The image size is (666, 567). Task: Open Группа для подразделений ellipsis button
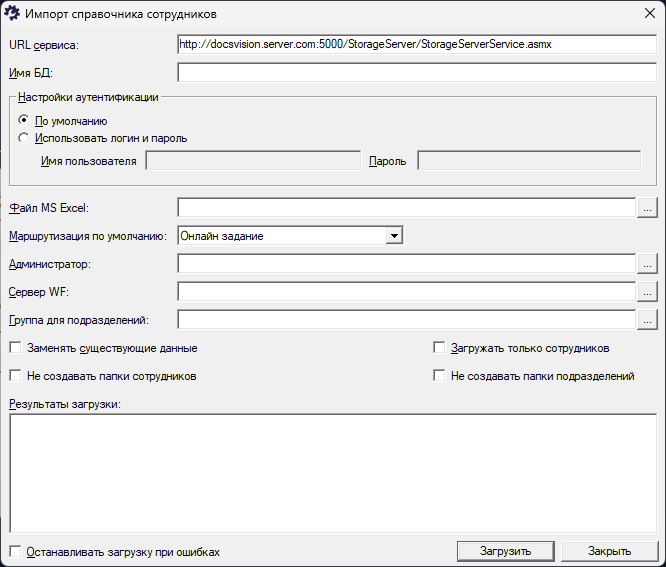647,320
